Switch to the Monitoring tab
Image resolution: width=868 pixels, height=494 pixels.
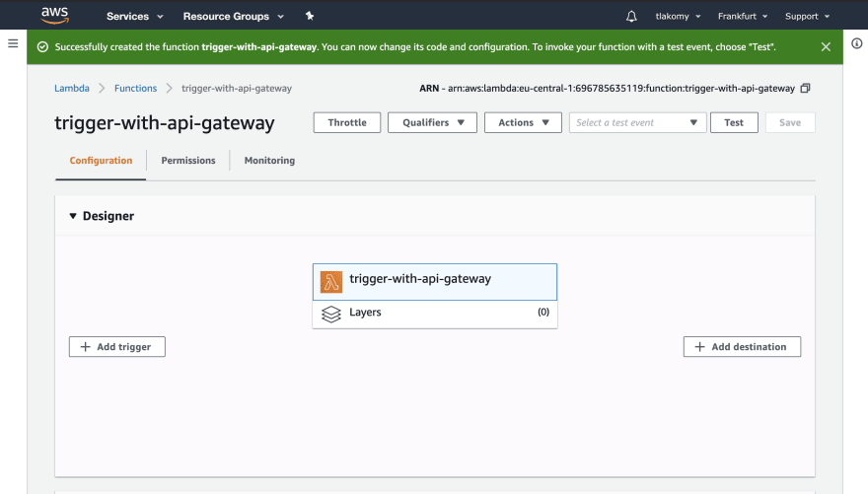pyautogui.click(x=269, y=161)
